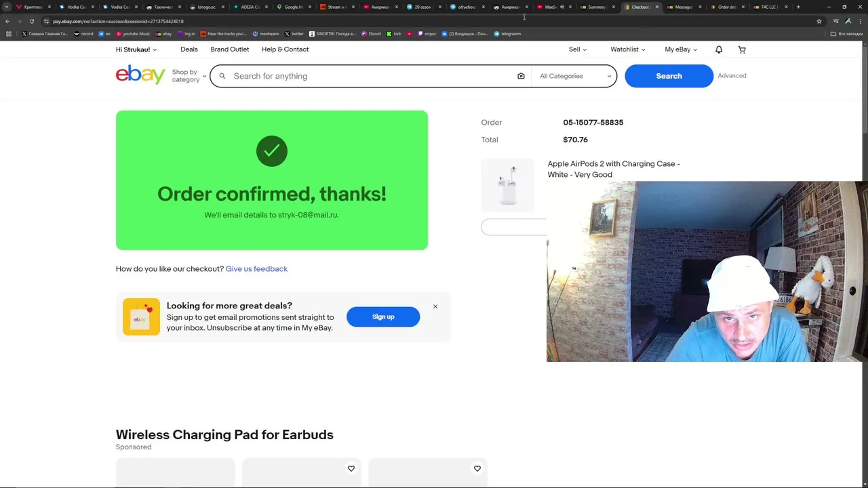The width and height of the screenshot is (868, 488).
Task: Open the Hear the tracks bookmark
Action: 224,34
